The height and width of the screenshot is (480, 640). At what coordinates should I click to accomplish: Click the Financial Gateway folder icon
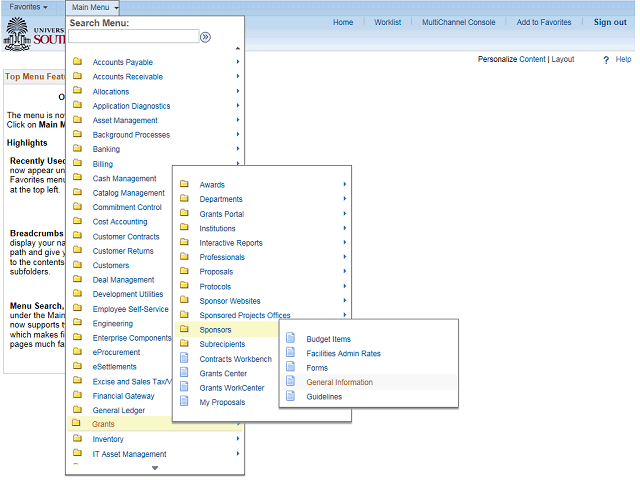tap(78, 395)
